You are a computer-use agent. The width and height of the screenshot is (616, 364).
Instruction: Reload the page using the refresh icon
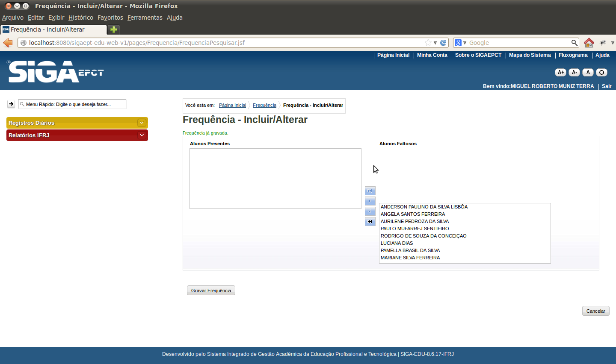click(x=443, y=43)
